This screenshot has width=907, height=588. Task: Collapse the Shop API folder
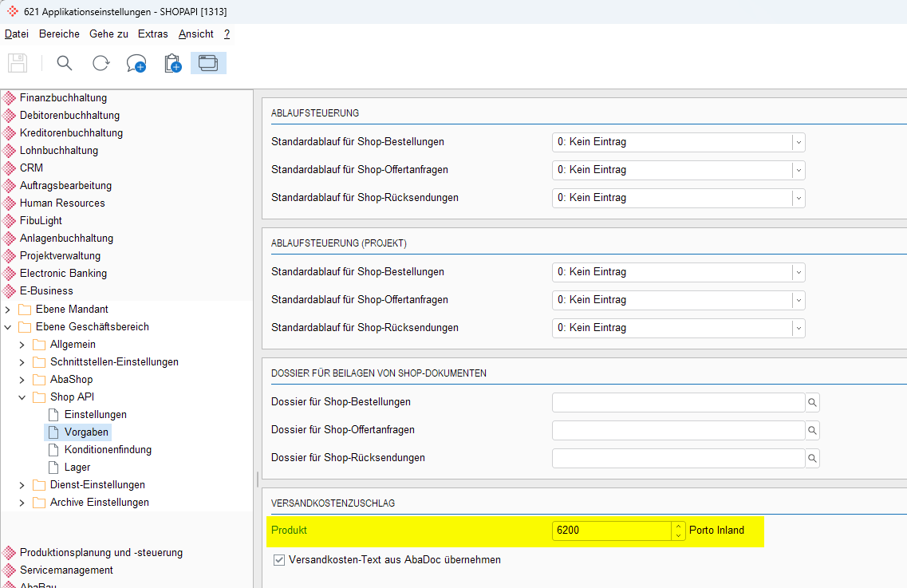tap(22, 397)
